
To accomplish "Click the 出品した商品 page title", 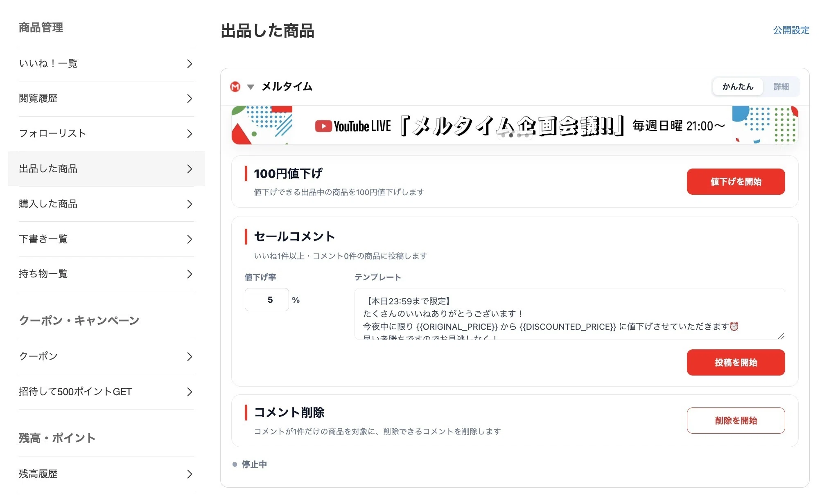I will pos(268,31).
